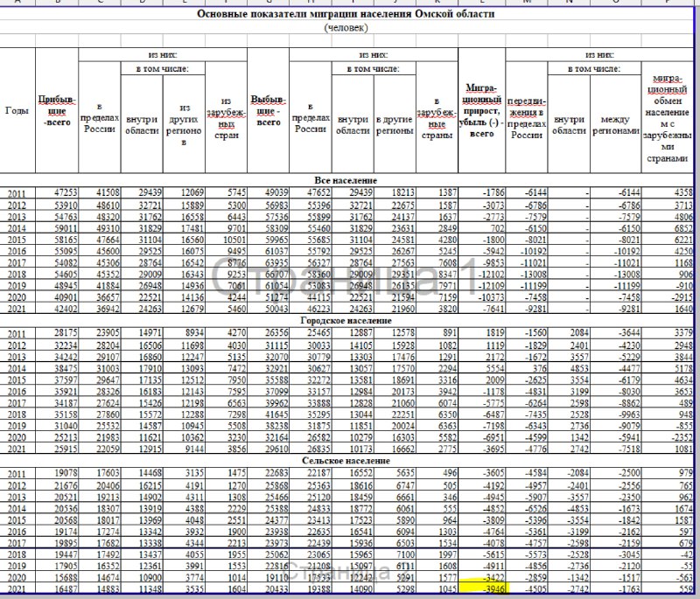Select the 'Выбывшие - всего' header cell

coord(268,110)
